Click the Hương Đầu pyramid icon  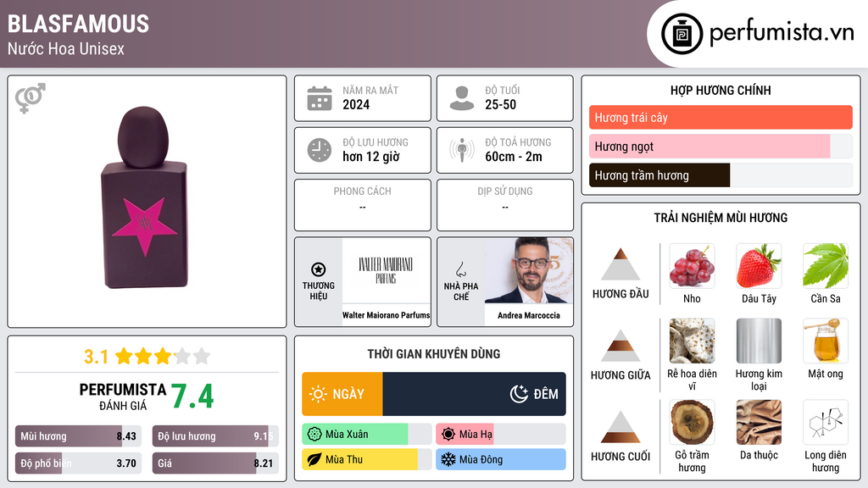(620, 264)
